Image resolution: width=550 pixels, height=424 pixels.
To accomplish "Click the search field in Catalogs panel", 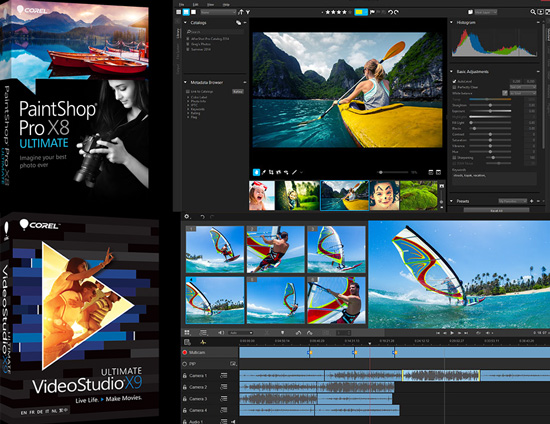I will point(215,32).
